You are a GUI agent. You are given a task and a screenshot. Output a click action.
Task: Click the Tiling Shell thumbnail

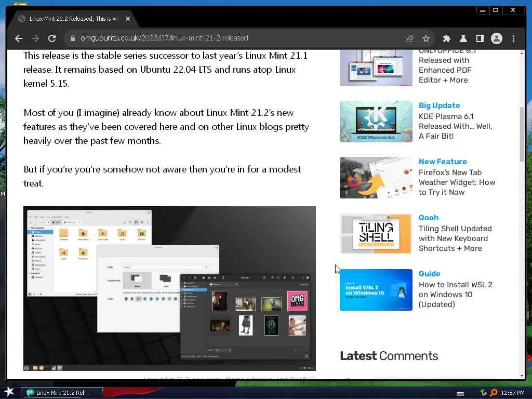pos(376,234)
